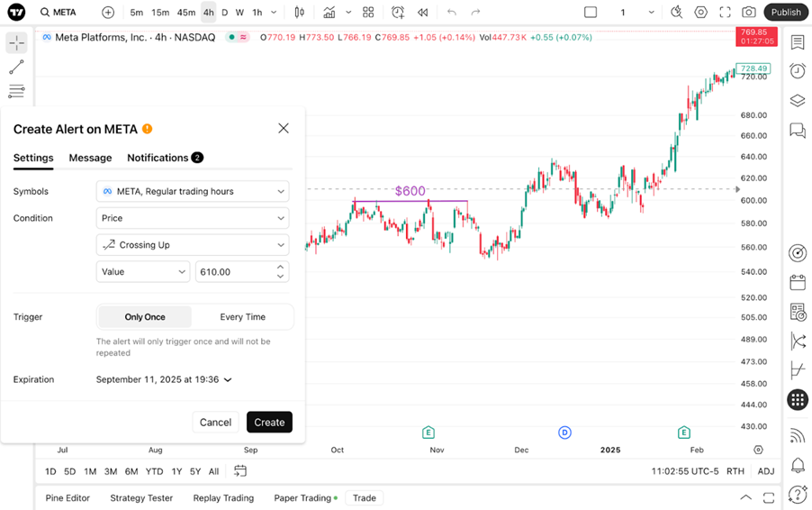This screenshot has width=812, height=510.
Task: Click Create to save the alert
Action: 269,422
